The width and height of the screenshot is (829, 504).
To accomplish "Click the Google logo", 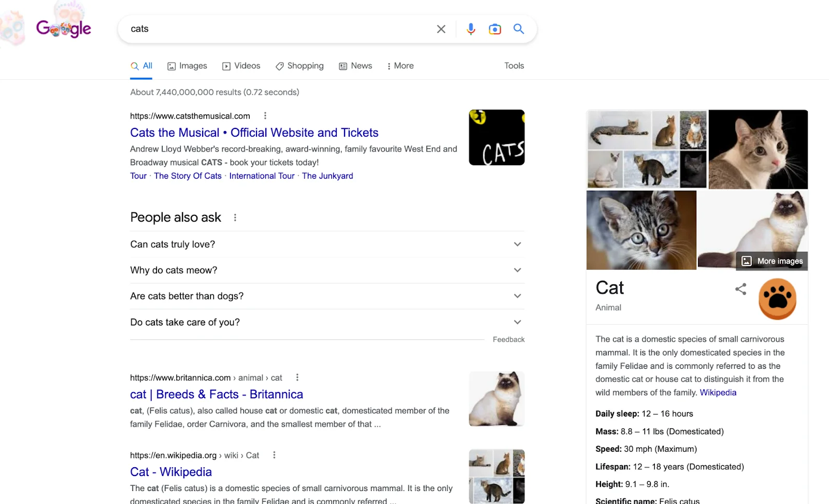I will click(63, 28).
